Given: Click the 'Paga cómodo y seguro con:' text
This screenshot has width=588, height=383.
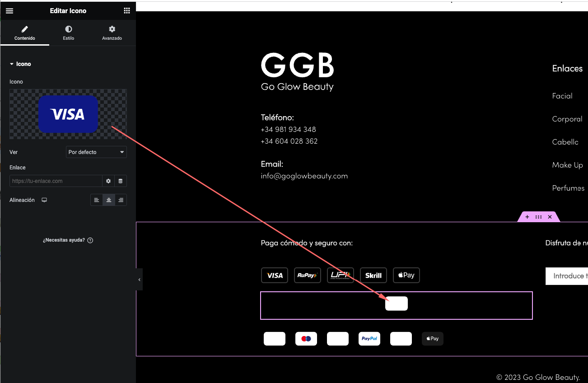Looking at the screenshot, I should click(x=307, y=243).
